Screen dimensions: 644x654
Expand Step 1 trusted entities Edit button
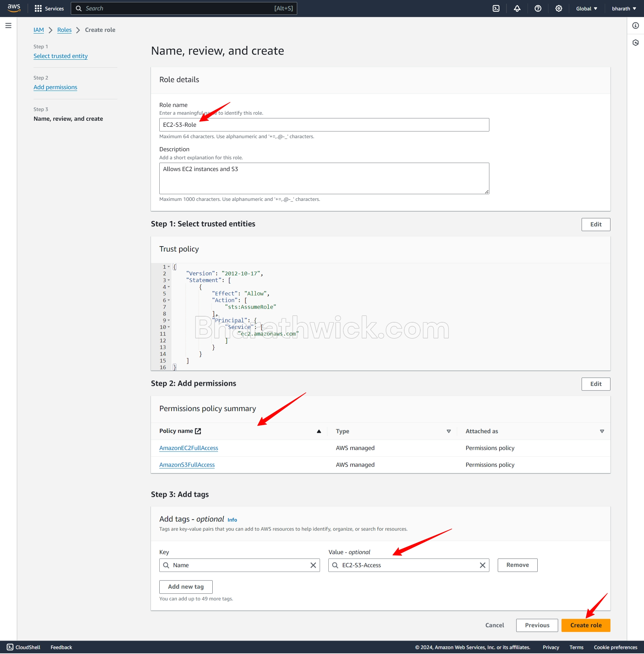[595, 225]
